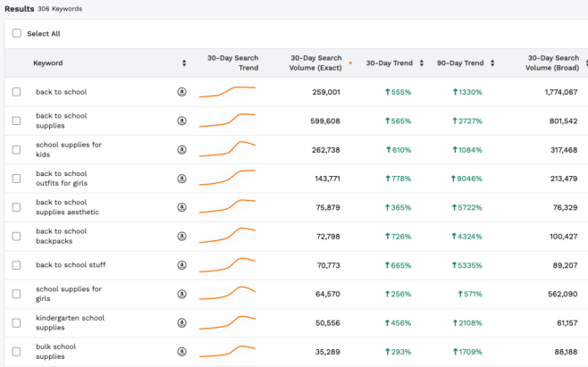The height and width of the screenshot is (367, 588).
Task: Click the 9046% 90-day trend value
Action: pyautogui.click(x=467, y=179)
